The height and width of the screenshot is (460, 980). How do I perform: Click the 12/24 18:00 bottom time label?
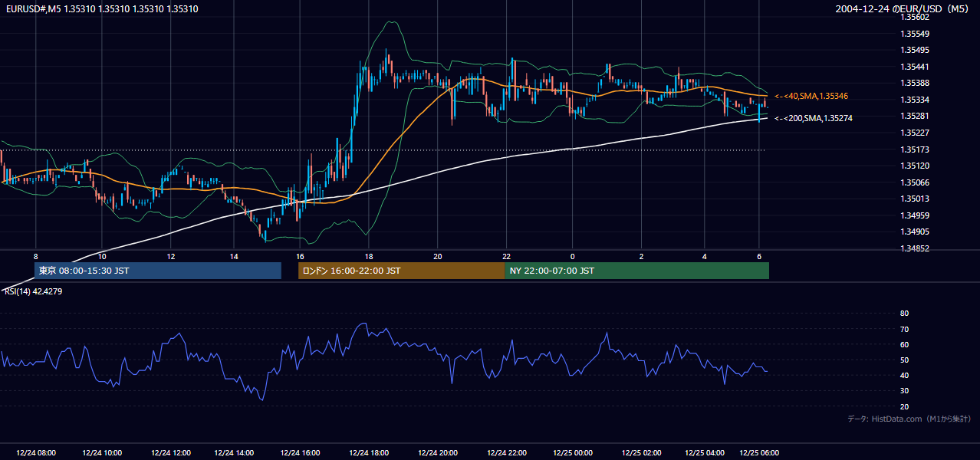pyautogui.click(x=369, y=452)
